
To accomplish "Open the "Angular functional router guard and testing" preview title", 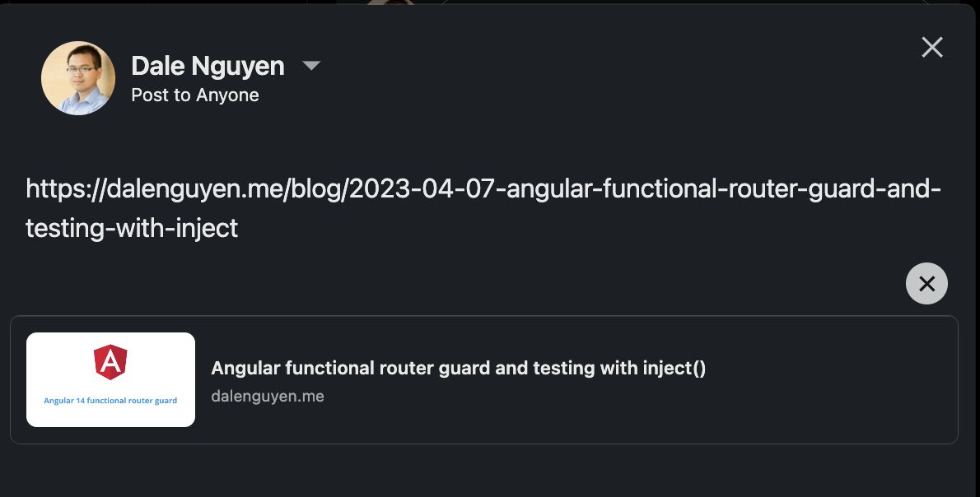I will point(458,368).
